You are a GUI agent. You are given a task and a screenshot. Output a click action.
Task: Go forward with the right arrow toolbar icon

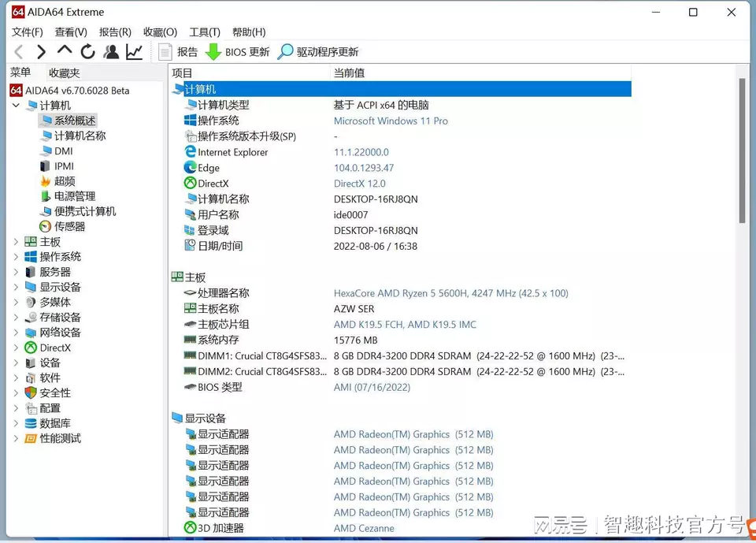[x=42, y=52]
